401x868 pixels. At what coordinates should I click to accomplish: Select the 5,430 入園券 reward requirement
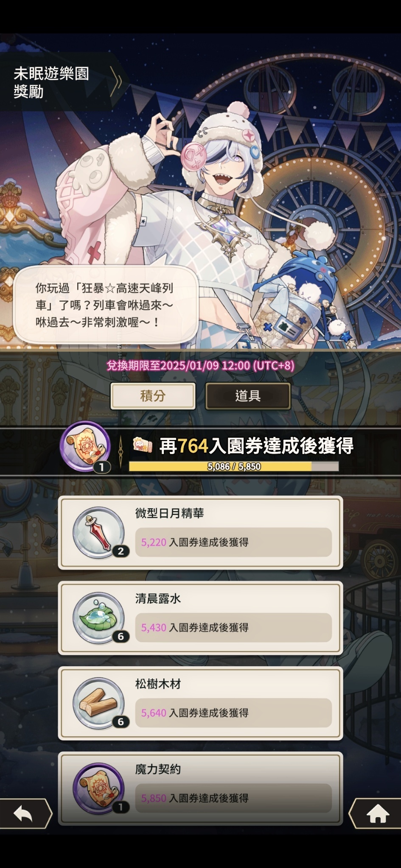click(x=233, y=627)
